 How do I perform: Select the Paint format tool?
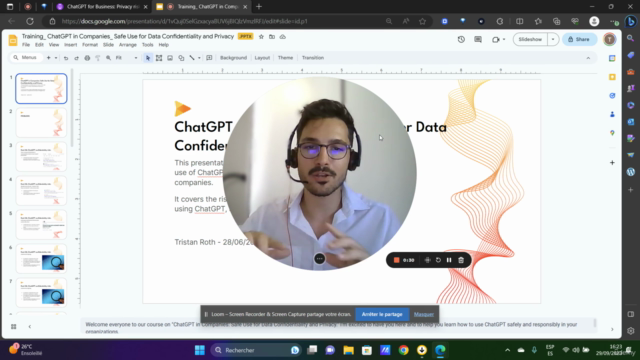click(98, 58)
